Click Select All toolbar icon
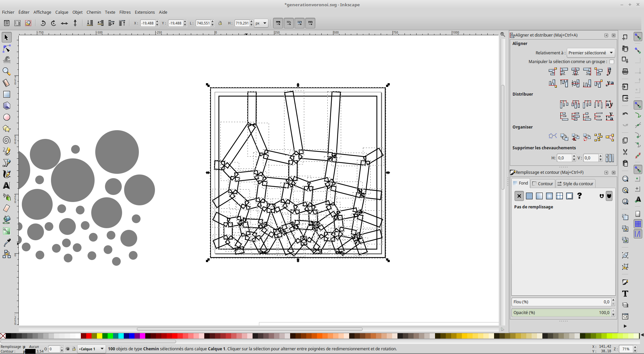 pos(7,23)
